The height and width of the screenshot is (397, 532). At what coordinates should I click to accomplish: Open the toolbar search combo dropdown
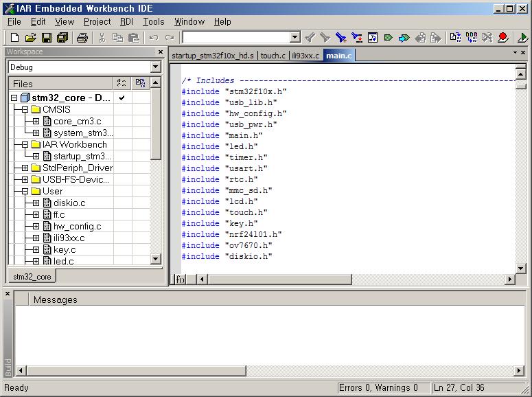point(295,37)
